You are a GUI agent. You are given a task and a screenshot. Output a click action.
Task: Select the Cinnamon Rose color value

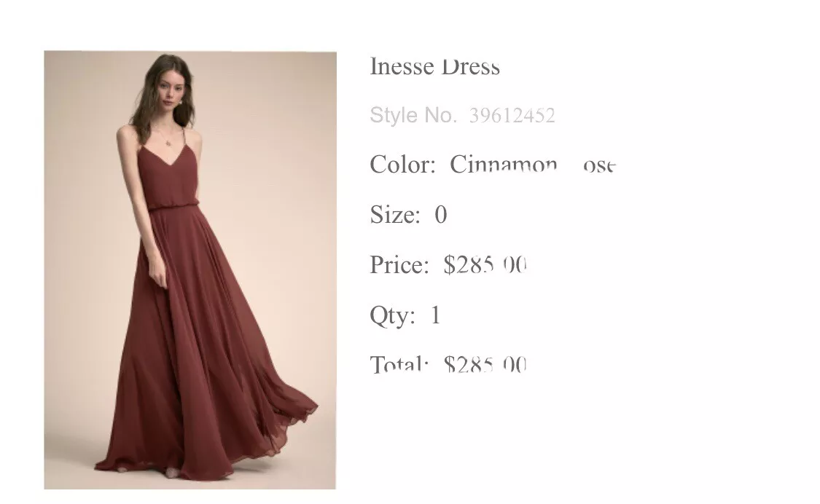click(x=533, y=165)
